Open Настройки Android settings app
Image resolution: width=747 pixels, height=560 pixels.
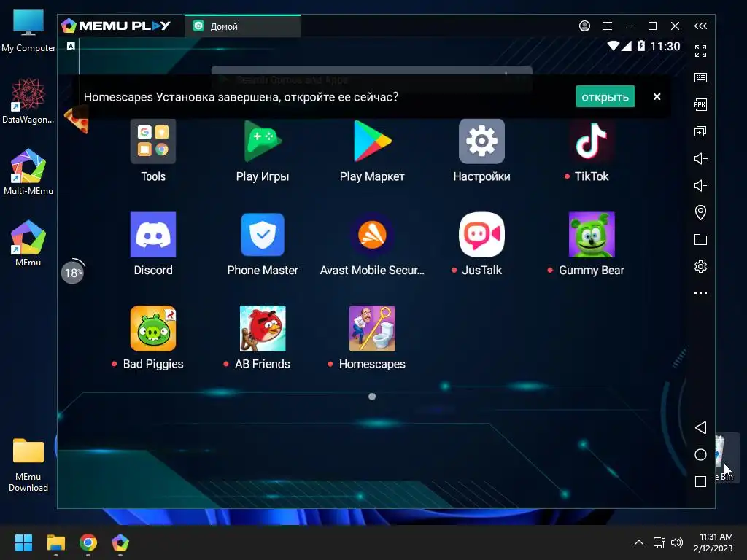(481, 141)
